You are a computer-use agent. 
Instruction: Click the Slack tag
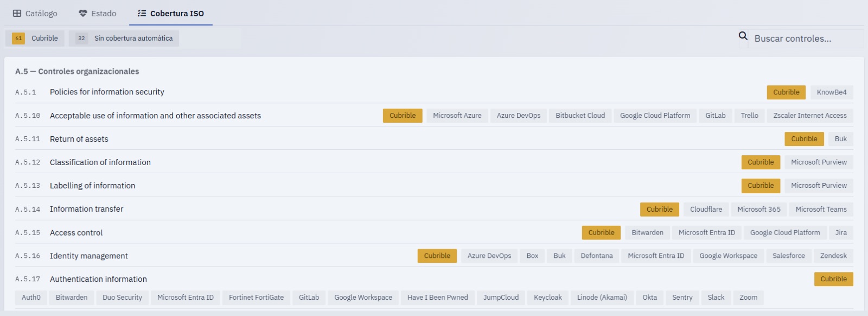click(x=716, y=298)
